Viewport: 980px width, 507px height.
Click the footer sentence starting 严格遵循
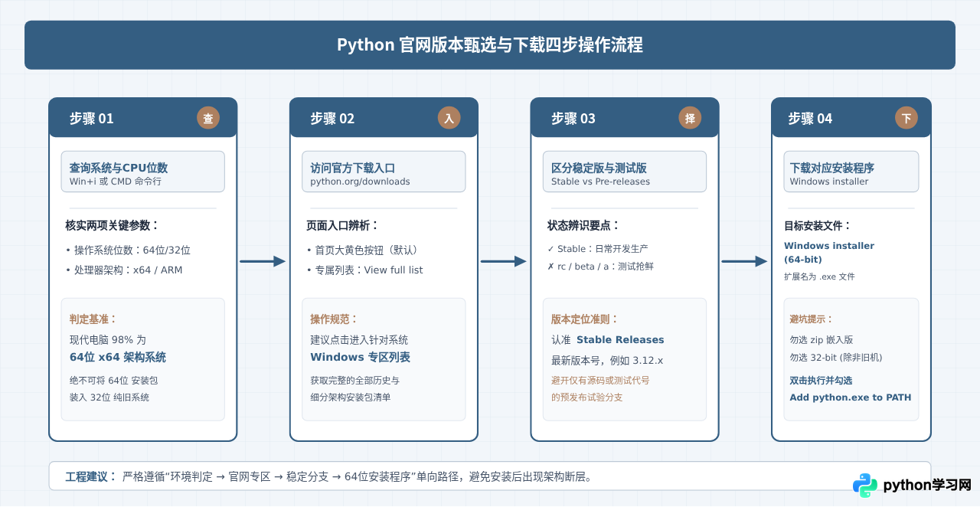point(358,476)
